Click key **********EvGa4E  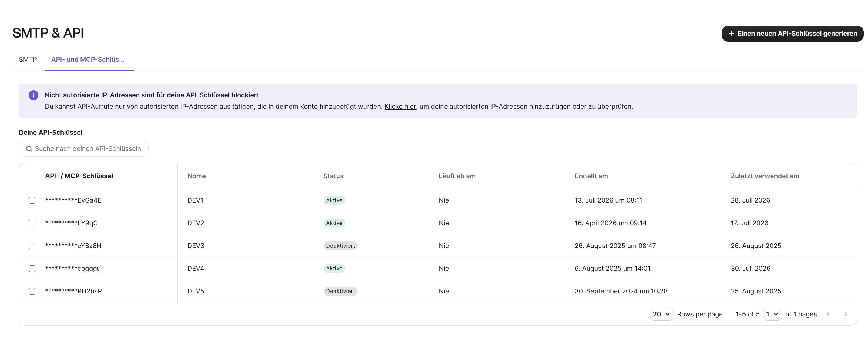73,200
